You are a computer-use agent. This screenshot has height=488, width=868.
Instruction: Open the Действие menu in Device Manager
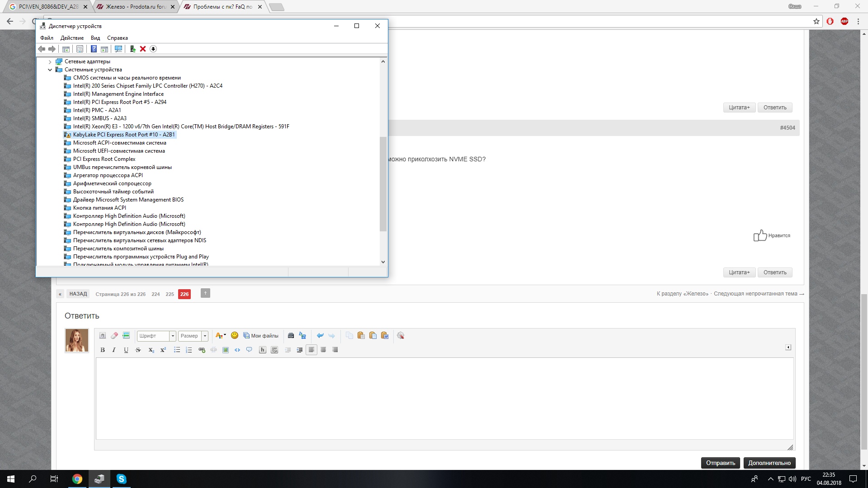point(72,38)
